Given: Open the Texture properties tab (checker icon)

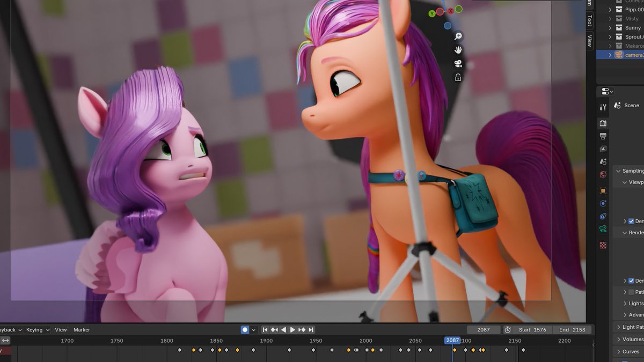Looking at the screenshot, I should pyautogui.click(x=603, y=245).
